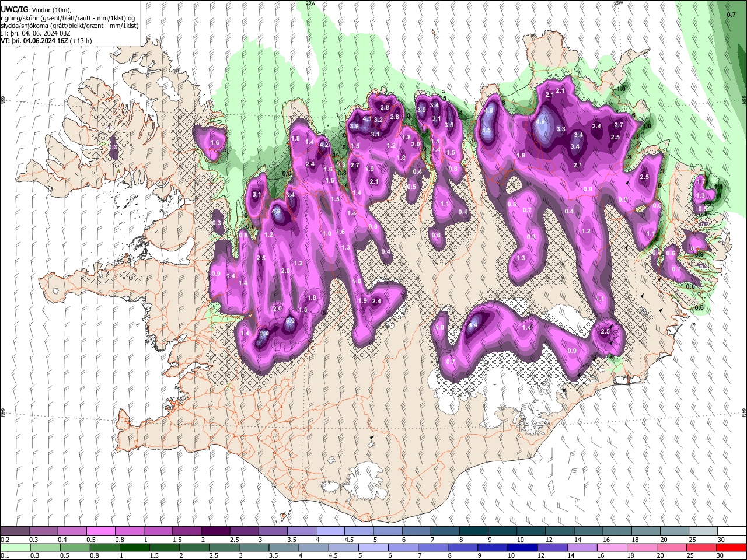Pick the bright pink snow swatch between 0.5 and 0.8
The width and height of the screenshot is (747, 560).
101,531
